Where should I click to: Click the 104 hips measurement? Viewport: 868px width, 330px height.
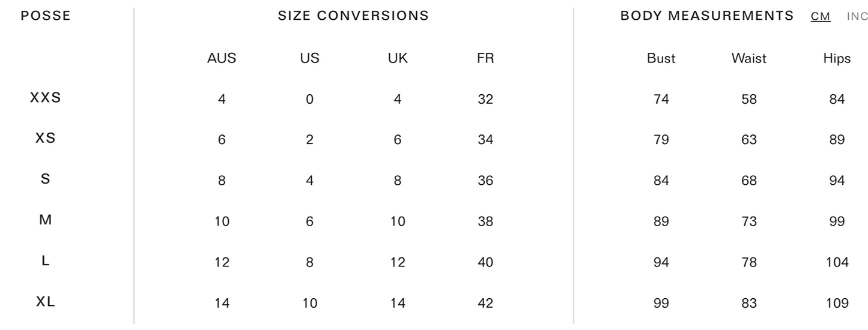coord(837,262)
